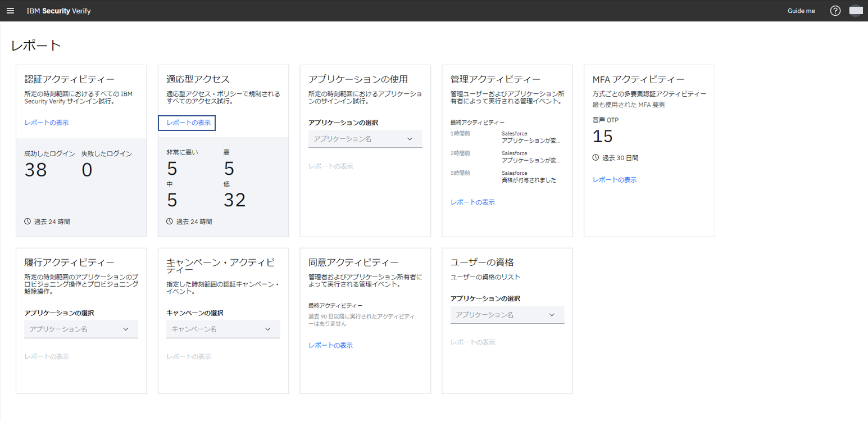868x421 pixels.
Task: Click the アプリケーションの使用 card title
Action: (x=358, y=79)
